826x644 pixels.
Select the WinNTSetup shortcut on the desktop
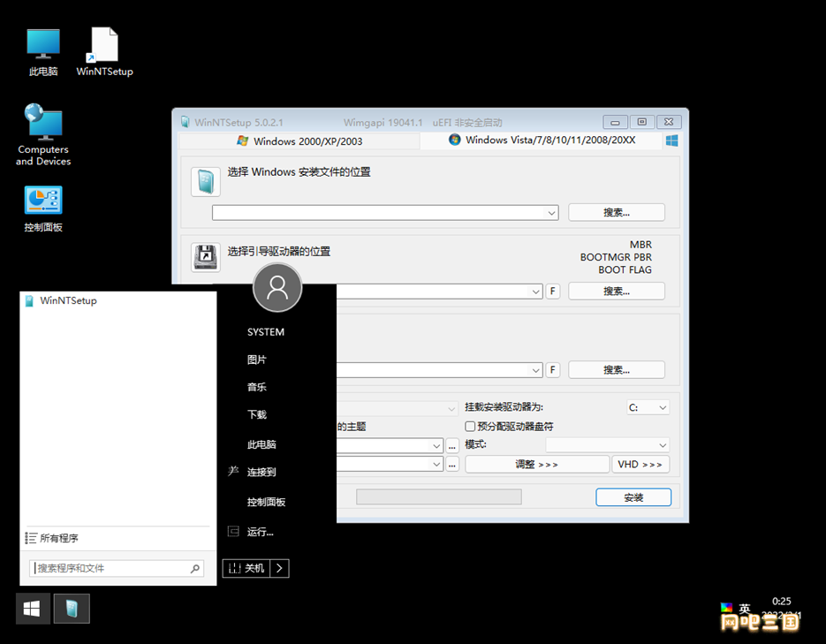[x=104, y=53]
